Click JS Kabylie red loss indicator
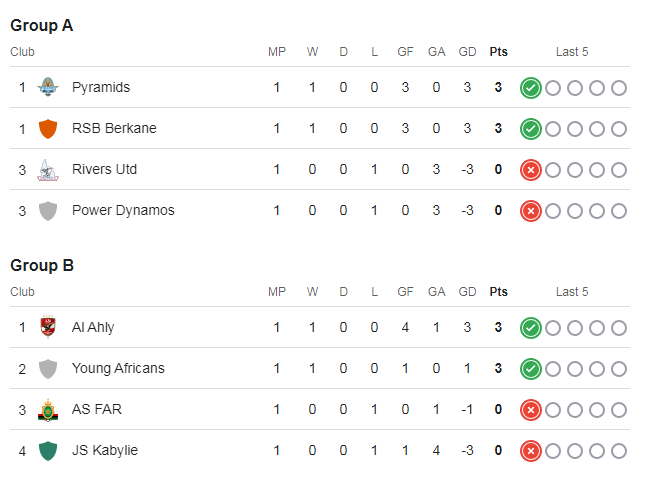This screenshot has width=661, height=494. tap(531, 451)
